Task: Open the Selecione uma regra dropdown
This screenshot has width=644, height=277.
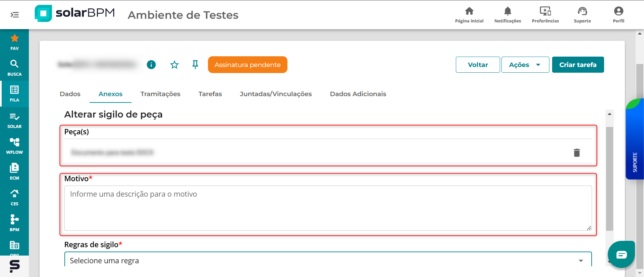Action: click(328, 261)
